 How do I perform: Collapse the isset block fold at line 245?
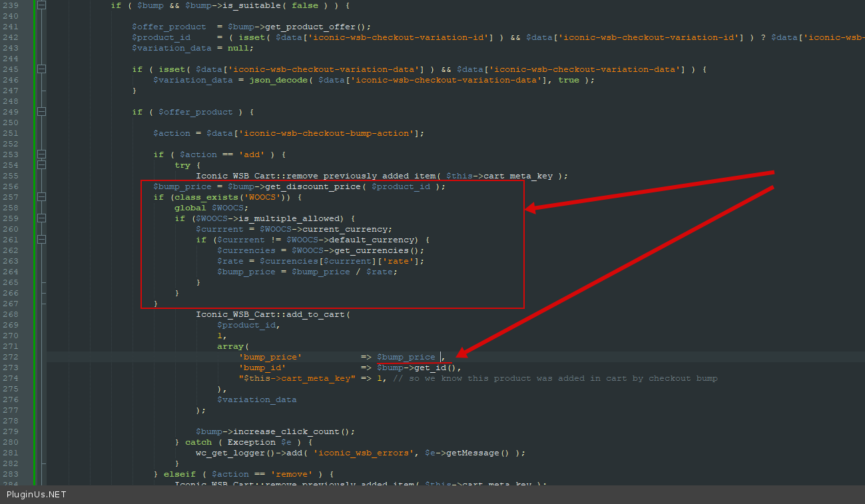[x=41, y=69]
